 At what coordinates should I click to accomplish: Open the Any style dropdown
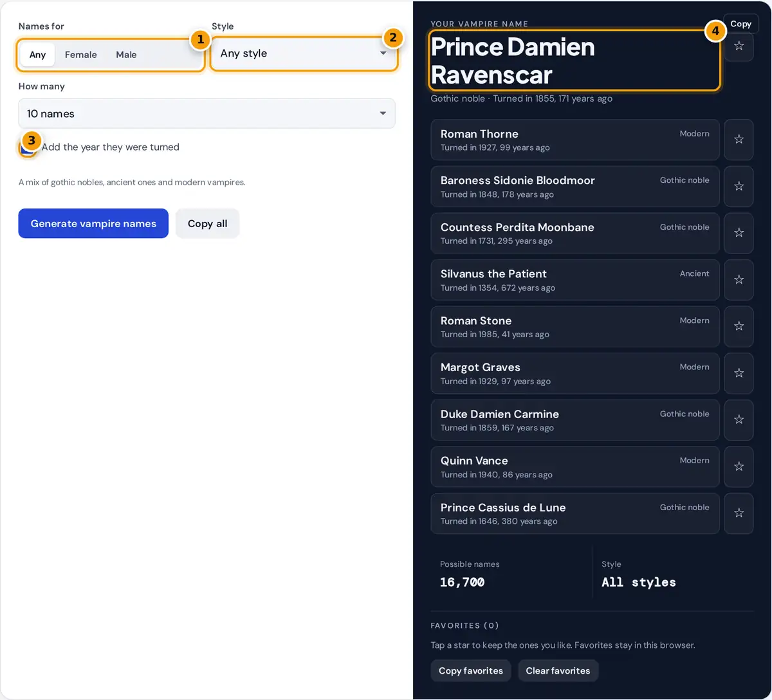304,53
